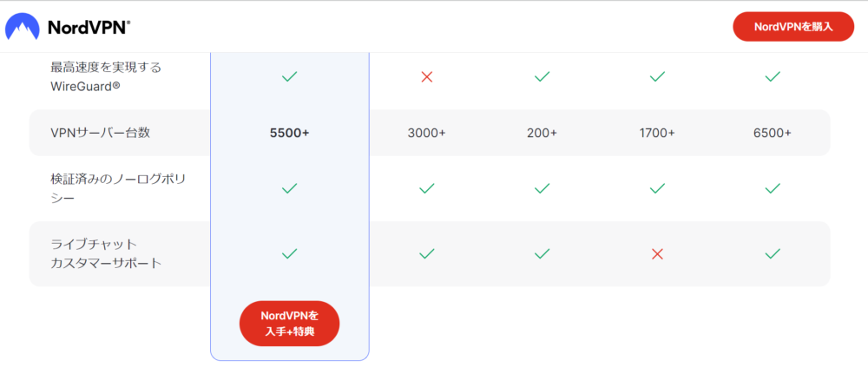868x367 pixels.
Task: Select the 3000+ server count cell
Action: tap(426, 133)
